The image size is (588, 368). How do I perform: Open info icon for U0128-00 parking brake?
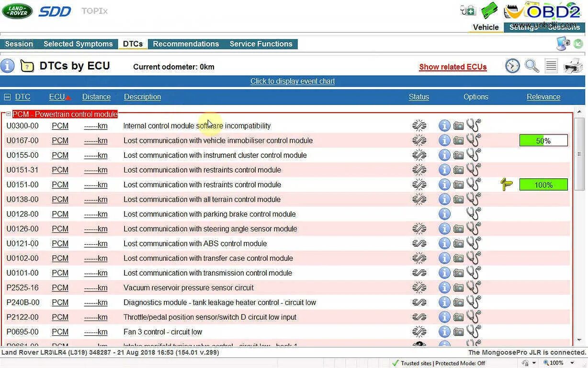444,214
